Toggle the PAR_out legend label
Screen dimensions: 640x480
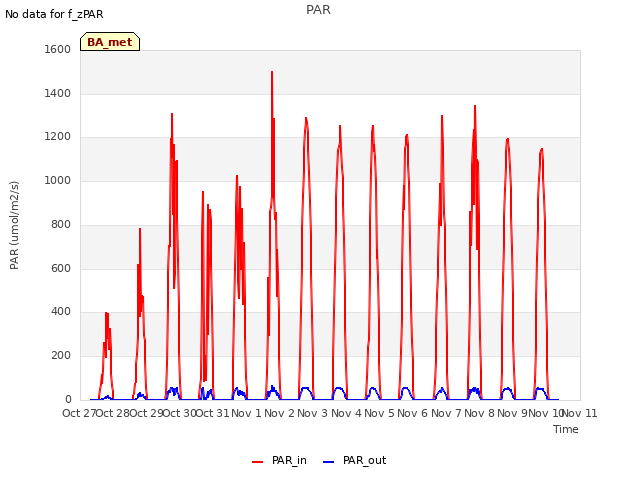(x=364, y=460)
